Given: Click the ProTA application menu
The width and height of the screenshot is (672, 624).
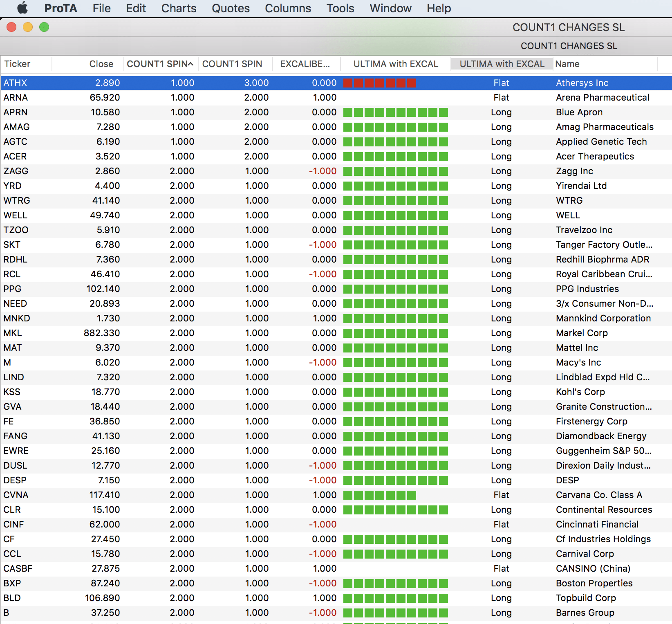Looking at the screenshot, I should tap(60, 8).
